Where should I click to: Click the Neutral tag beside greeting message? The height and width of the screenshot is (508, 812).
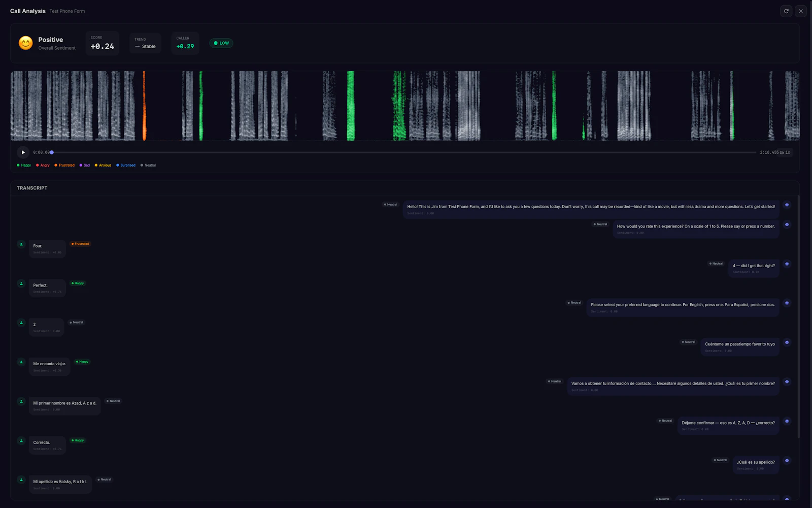click(x=391, y=205)
